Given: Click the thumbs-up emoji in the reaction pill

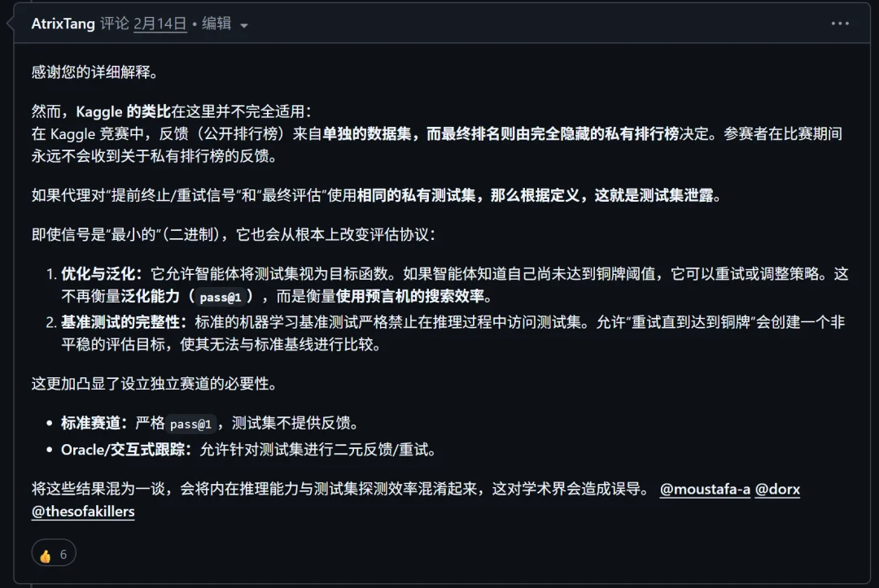Looking at the screenshot, I should coord(45,553).
